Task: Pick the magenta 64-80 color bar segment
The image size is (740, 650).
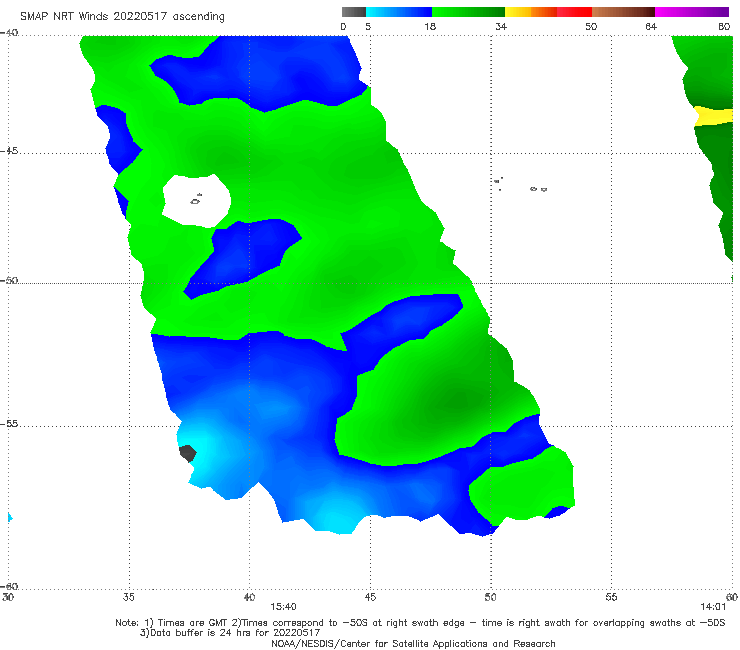Action: point(692,12)
